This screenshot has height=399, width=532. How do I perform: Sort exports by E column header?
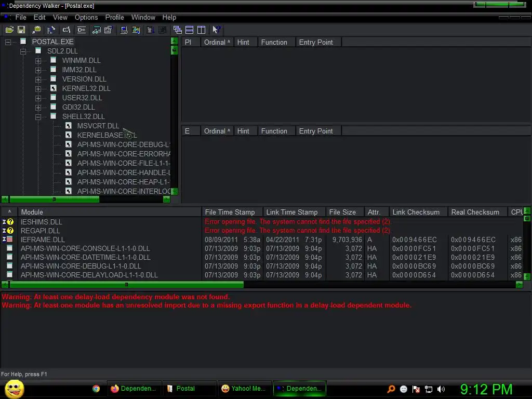pos(191,131)
